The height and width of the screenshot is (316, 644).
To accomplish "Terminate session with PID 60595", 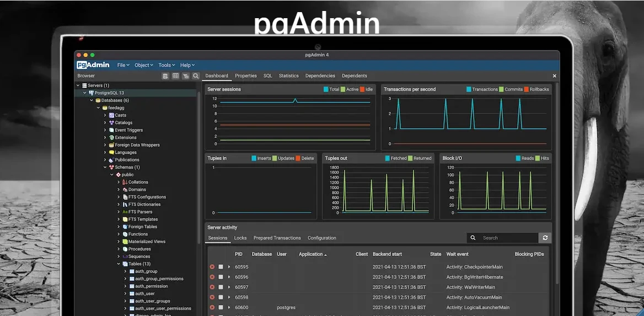I will (x=212, y=267).
